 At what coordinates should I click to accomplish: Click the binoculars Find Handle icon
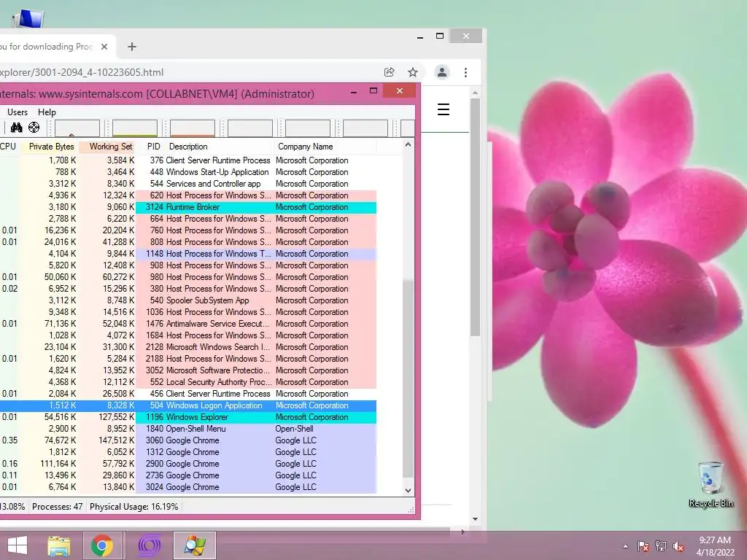[17, 128]
